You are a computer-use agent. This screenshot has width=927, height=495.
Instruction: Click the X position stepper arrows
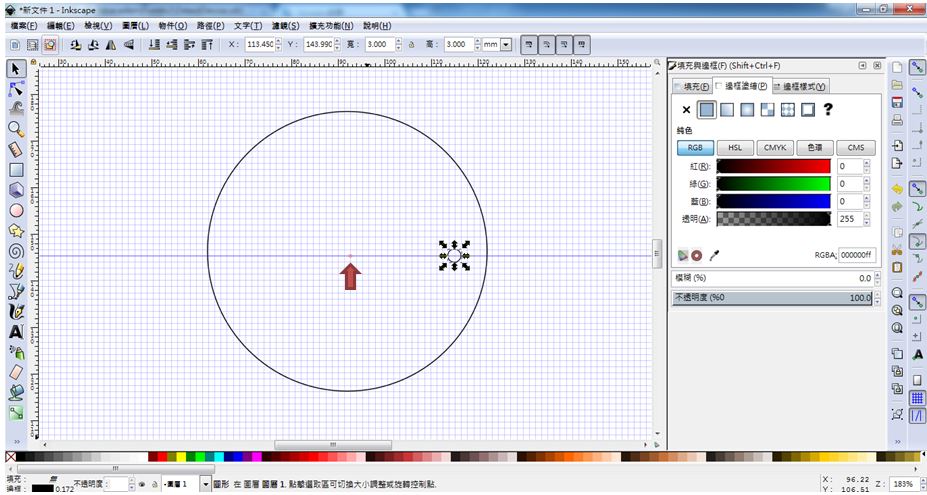[x=278, y=44]
